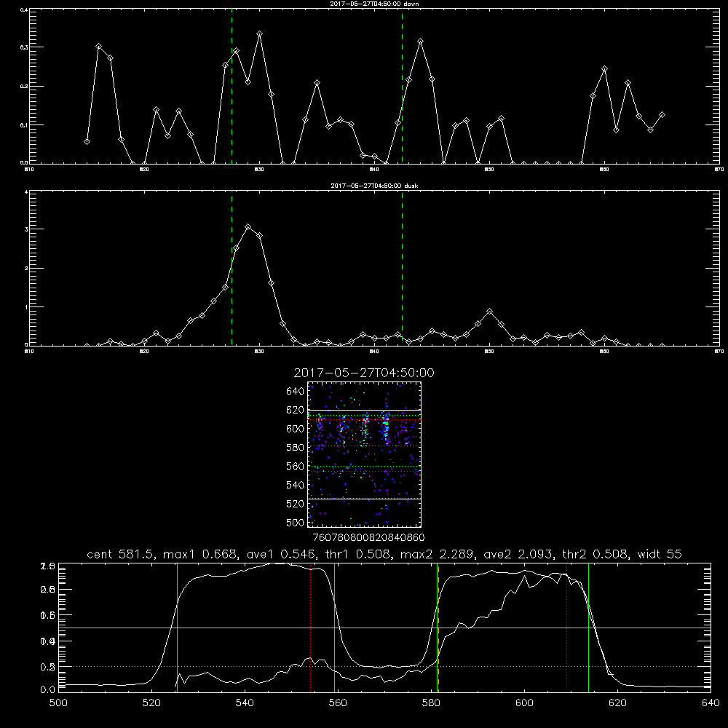Click y-axis label 580 of the image panel
The width and height of the screenshot is (728, 728).
(296, 448)
